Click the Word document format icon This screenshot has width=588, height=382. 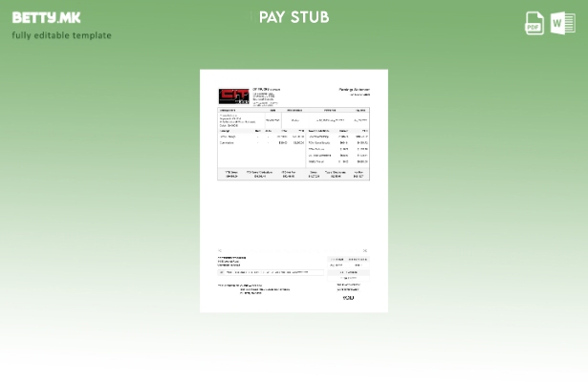(x=562, y=23)
